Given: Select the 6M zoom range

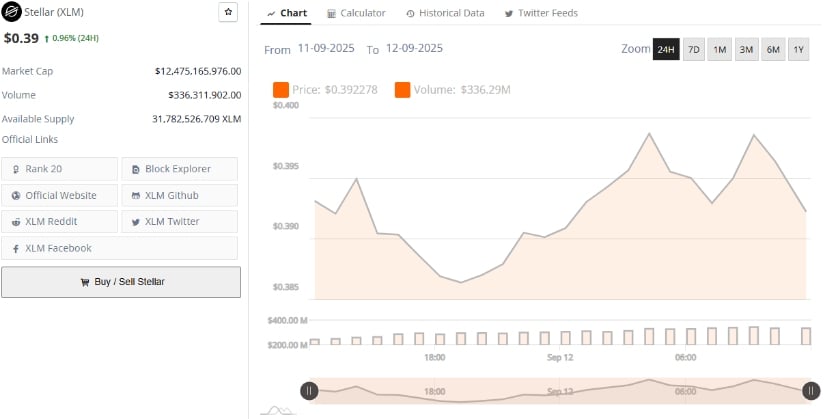Looking at the screenshot, I should tap(773, 49).
